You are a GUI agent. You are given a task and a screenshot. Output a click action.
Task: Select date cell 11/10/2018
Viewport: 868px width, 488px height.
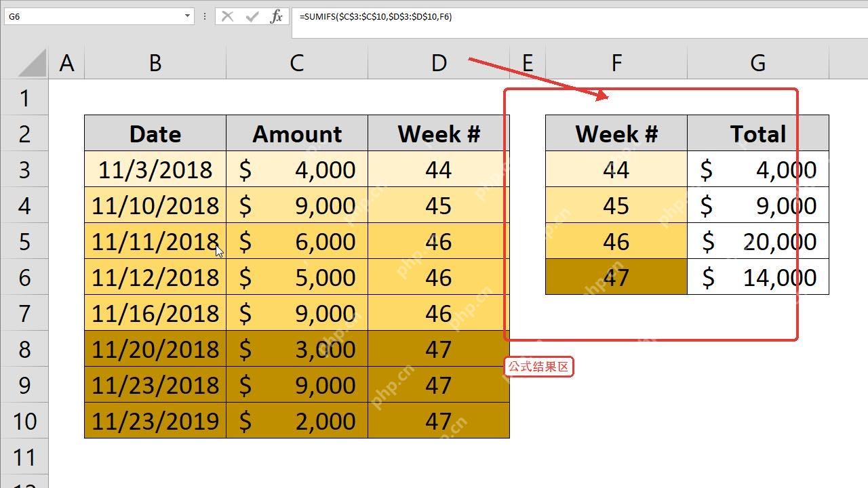(155, 205)
